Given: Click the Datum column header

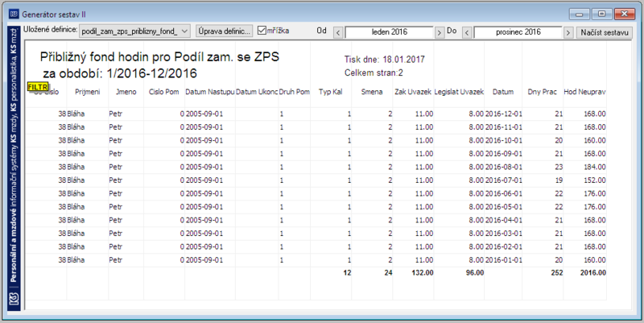Looking at the screenshot, I should 503,92.
